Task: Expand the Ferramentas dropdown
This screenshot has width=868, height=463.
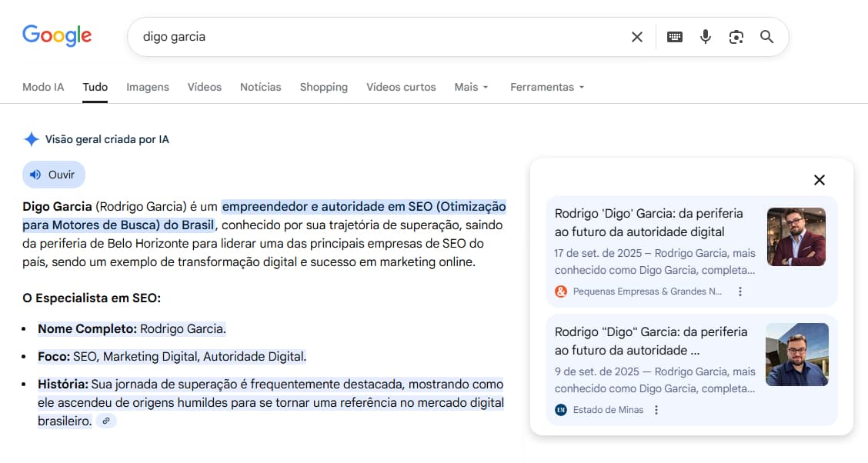Action: (547, 88)
